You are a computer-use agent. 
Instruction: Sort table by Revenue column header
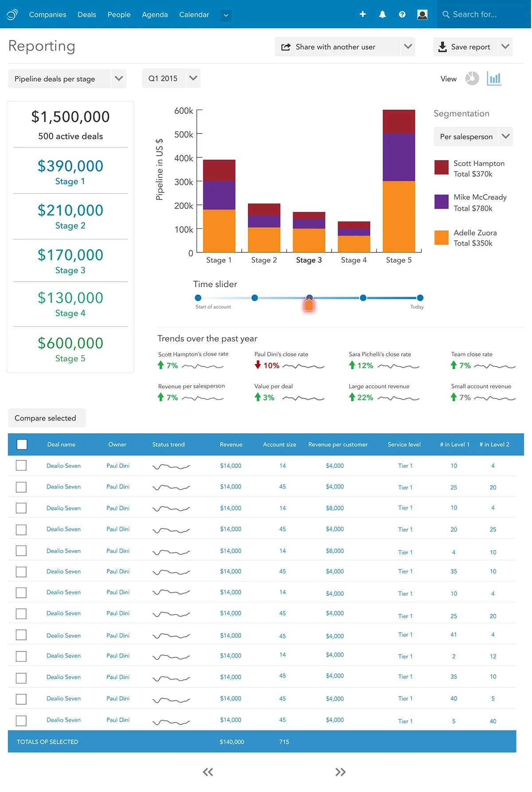[231, 444]
